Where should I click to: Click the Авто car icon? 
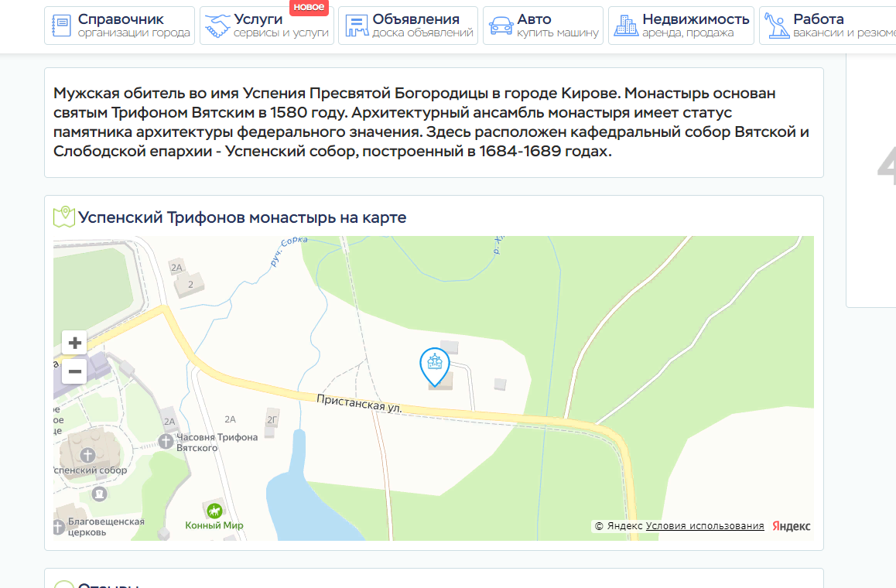(x=499, y=26)
